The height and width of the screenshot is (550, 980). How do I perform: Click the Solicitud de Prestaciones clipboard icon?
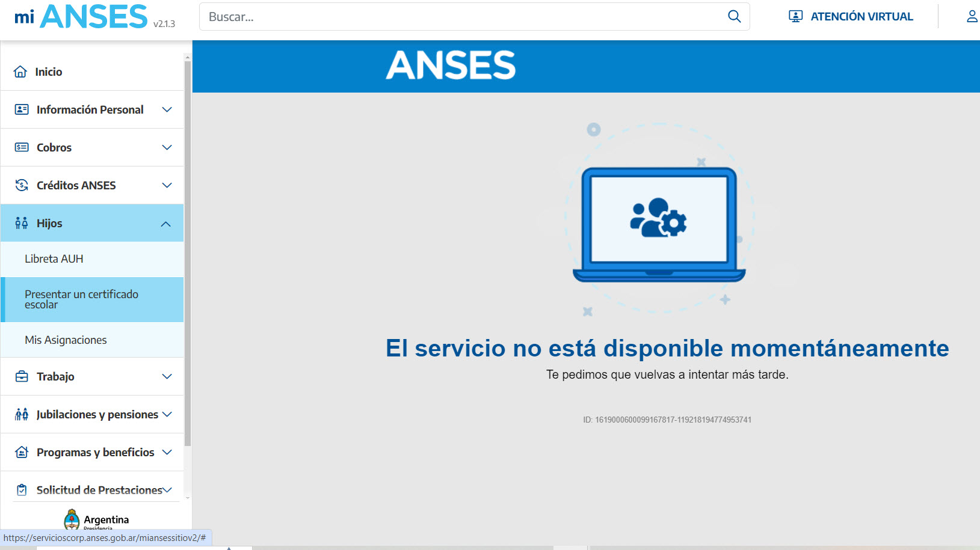22,490
